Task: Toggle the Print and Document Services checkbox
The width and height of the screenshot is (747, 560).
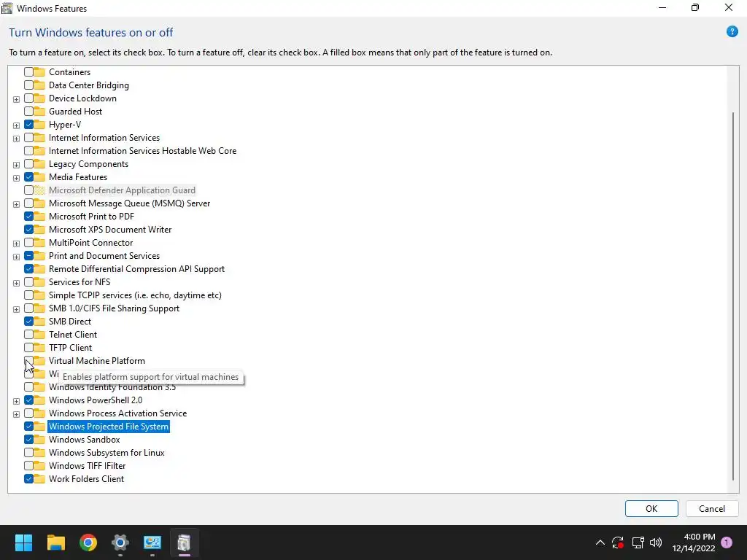Action: [28, 256]
